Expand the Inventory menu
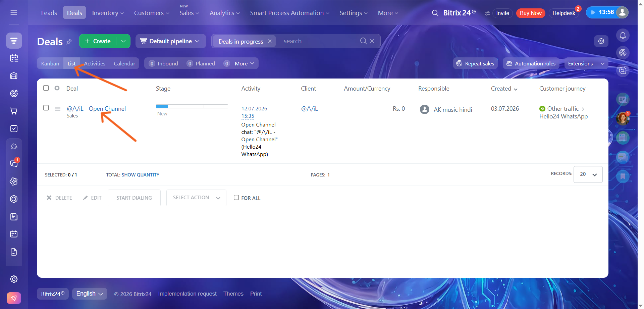Screen dimensions: 644x309 108,13
